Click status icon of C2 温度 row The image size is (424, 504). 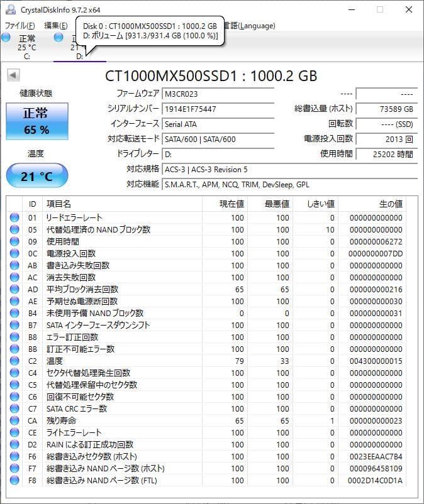[x=14, y=361]
